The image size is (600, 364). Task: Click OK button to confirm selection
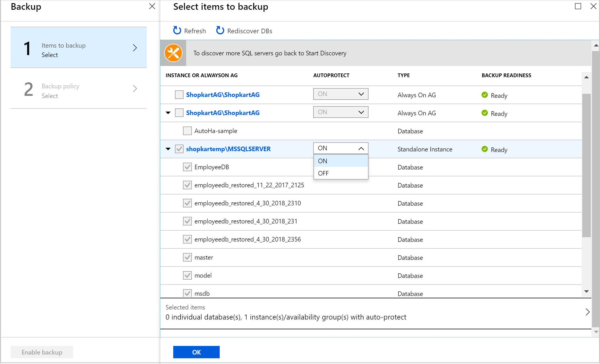[x=197, y=352]
